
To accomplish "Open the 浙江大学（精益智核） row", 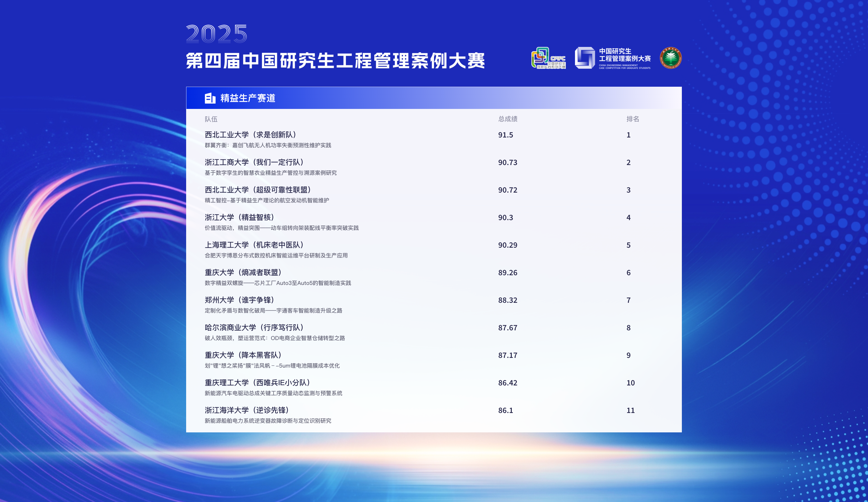I will point(239,217).
